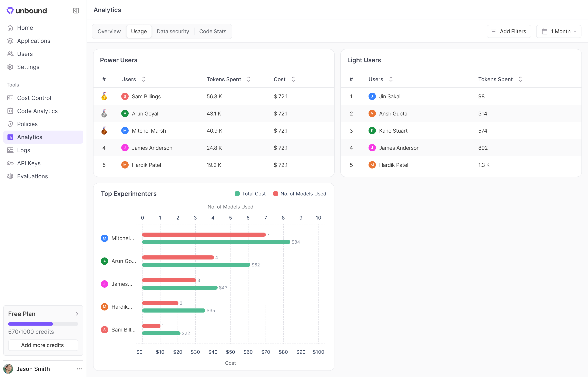
Task: Open Cost Control from sidebar icon
Action: pyautogui.click(x=10, y=98)
